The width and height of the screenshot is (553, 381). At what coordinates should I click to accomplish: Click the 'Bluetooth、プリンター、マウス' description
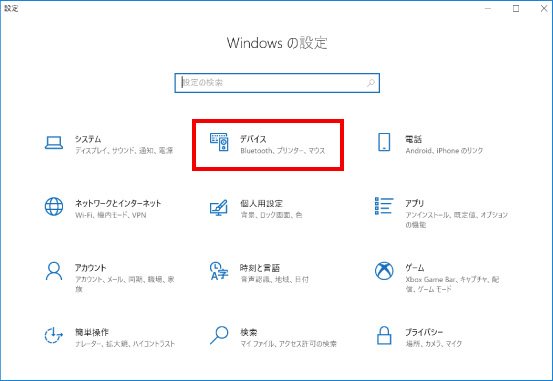click(x=283, y=151)
